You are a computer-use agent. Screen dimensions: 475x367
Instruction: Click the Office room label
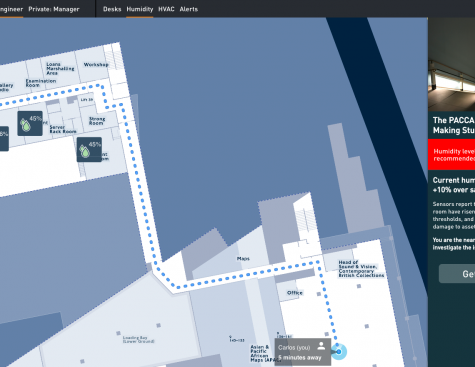pos(295,293)
